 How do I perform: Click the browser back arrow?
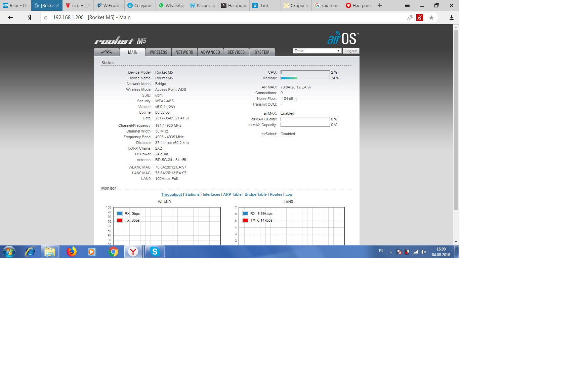pyautogui.click(x=10, y=17)
